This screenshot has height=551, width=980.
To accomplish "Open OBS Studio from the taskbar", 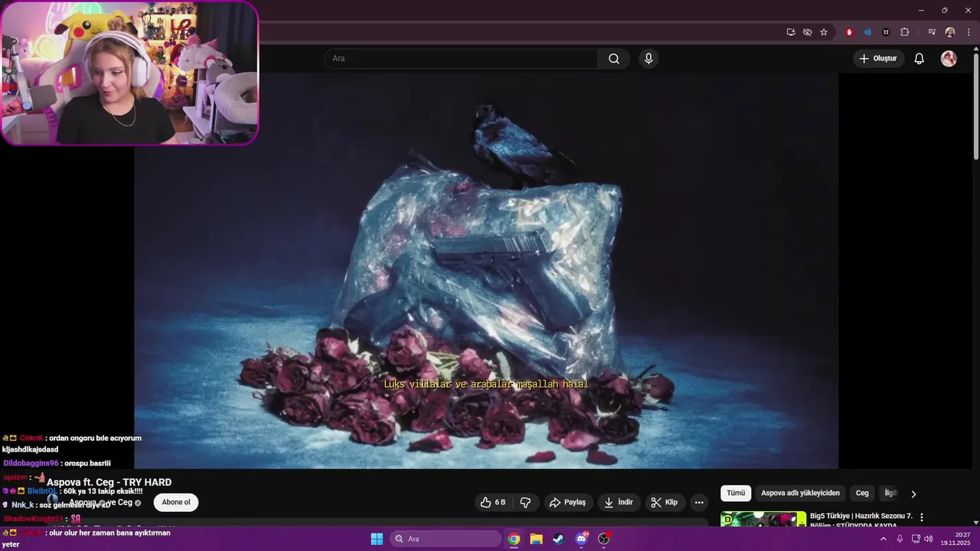I will coord(604,539).
